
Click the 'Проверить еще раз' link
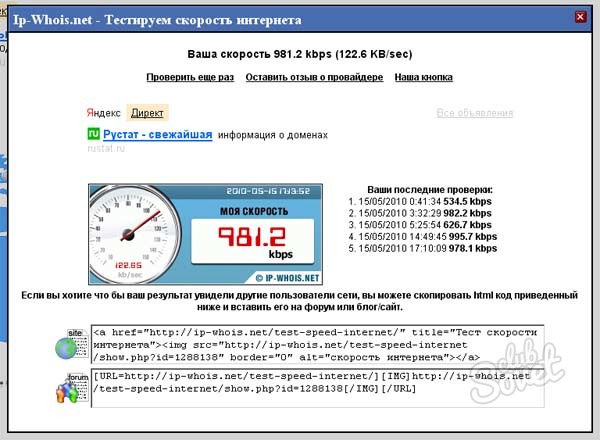pos(190,77)
